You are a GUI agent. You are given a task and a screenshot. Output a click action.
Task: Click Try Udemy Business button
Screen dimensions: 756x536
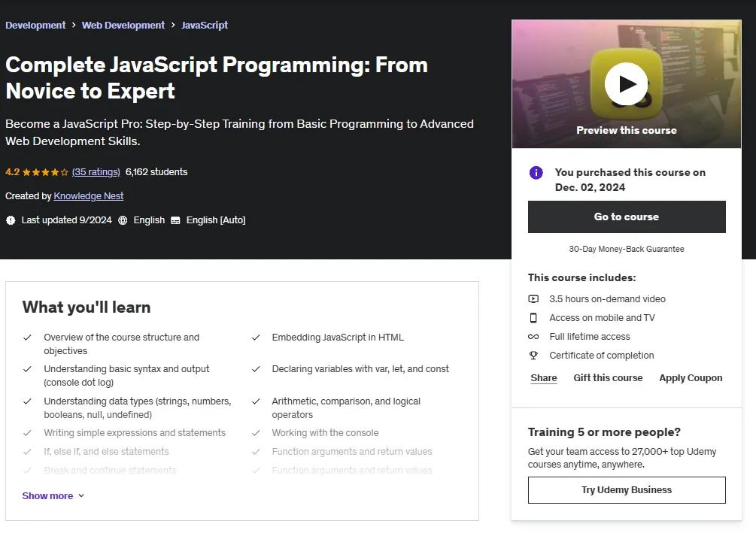click(x=627, y=489)
